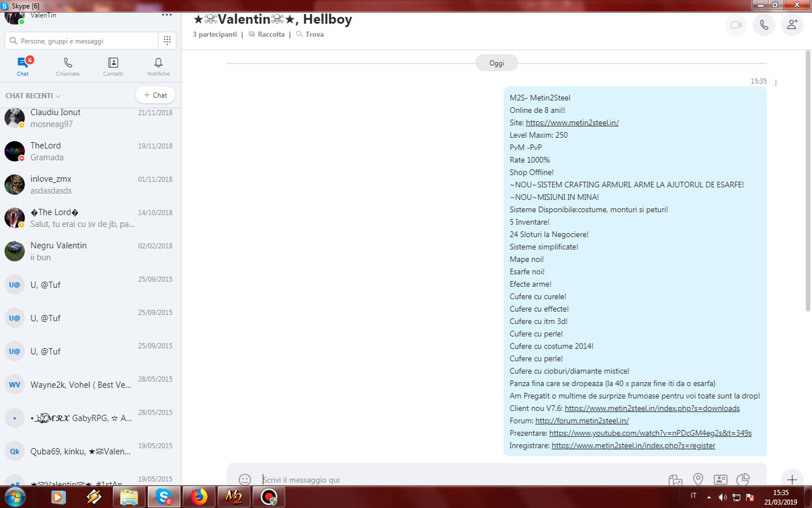This screenshot has width=812, height=508.
Task: Open the screen recorder taskbar icon
Action: click(x=269, y=497)
